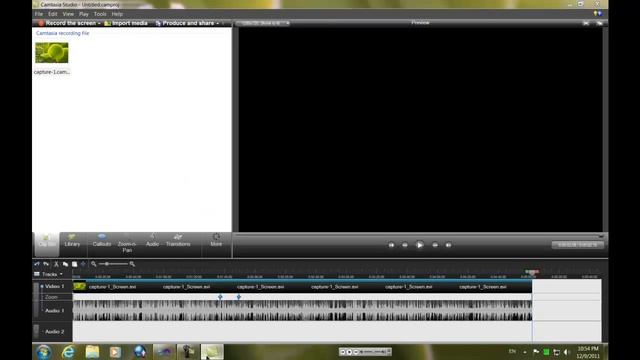Image resolution: width=640 pixels, height=360 pixels.
Task: Open the Zoom-n-Pan tab
Action: coord(127,244)
